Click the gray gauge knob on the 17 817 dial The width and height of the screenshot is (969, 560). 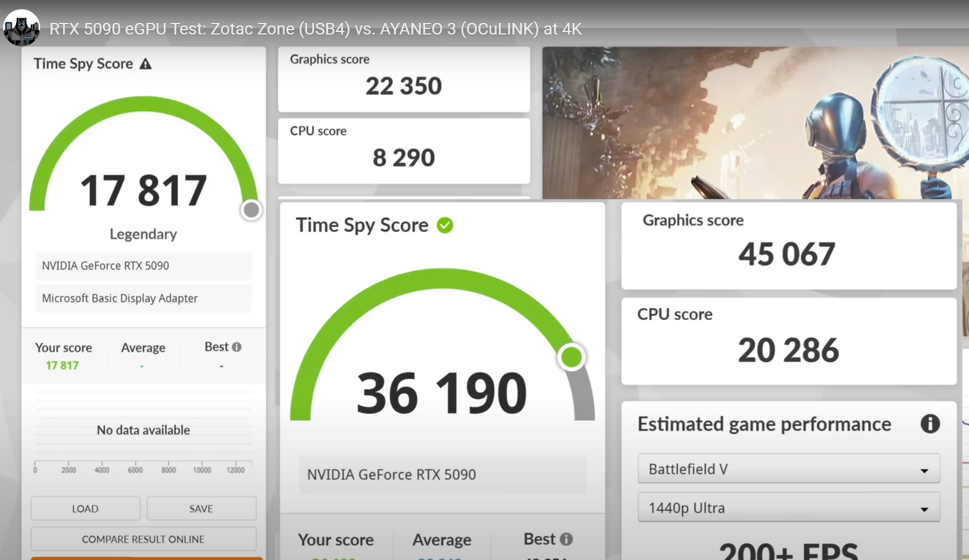pyautogui.click(x=251, y=210)
